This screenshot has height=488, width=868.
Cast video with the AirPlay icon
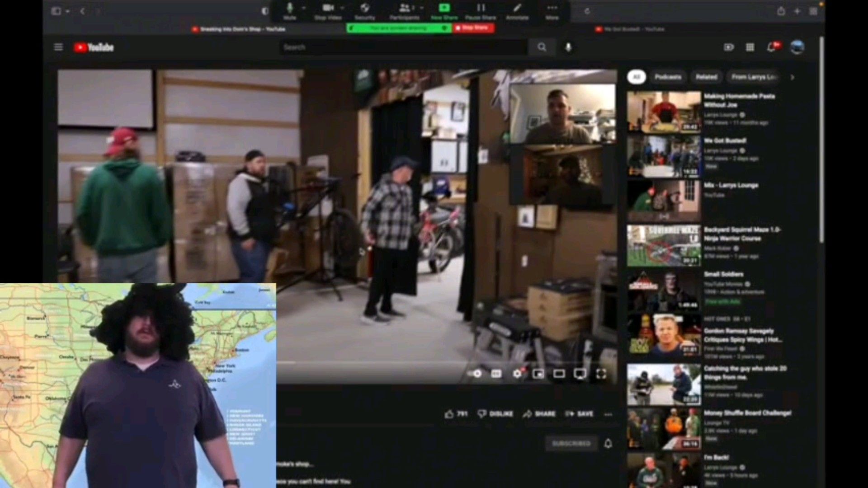point(580,374)
